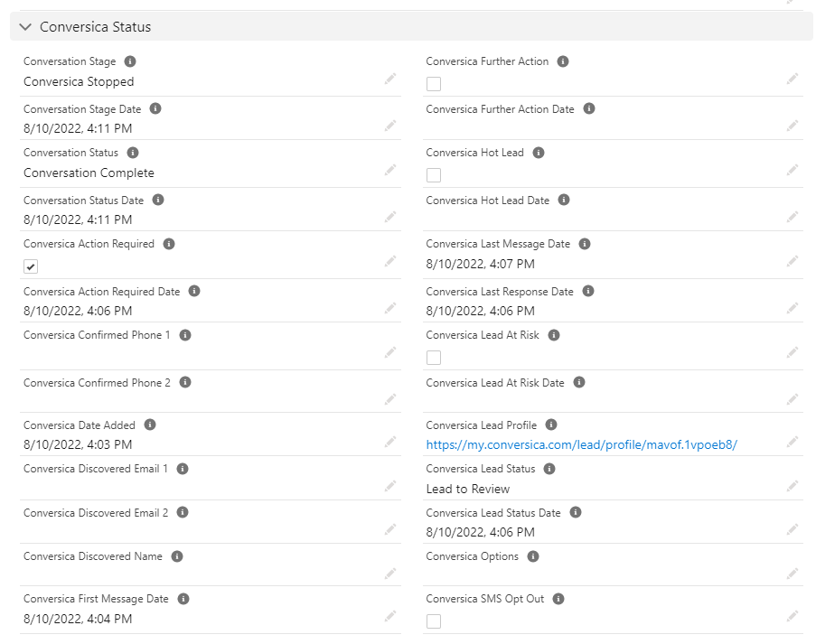This screenshot has width=816, height=644.
Task: Show info for Conversica Hot Lead
Action: [539, 153]
